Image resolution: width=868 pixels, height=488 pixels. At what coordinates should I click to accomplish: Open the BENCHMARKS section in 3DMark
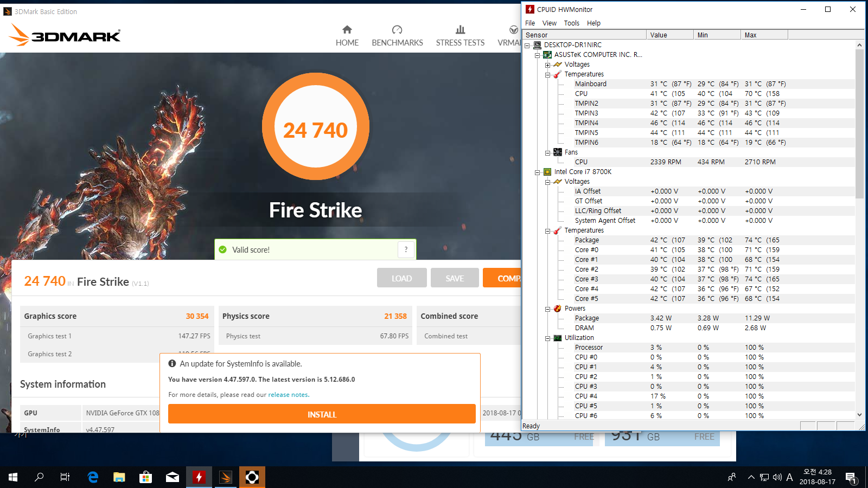[x=397, y=36]
